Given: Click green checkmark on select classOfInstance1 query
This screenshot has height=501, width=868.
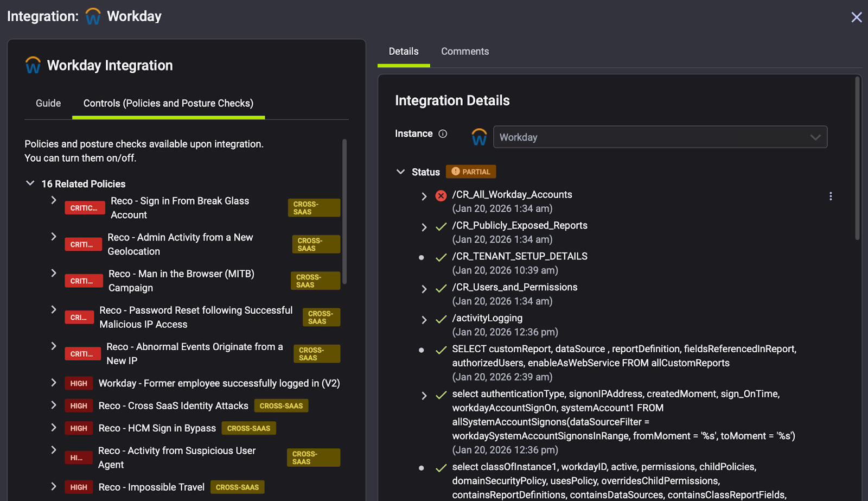Looking at the screenshot, I should coord(441,468).
